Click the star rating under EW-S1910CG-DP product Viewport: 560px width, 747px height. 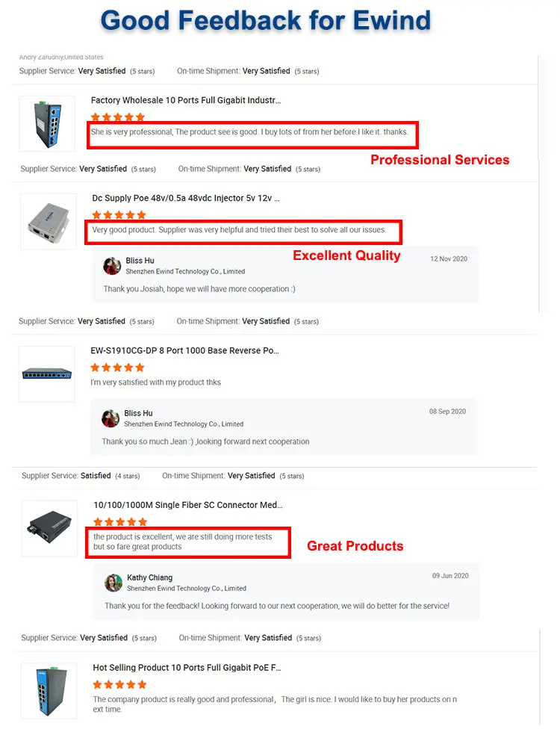(x=117, y=368)
